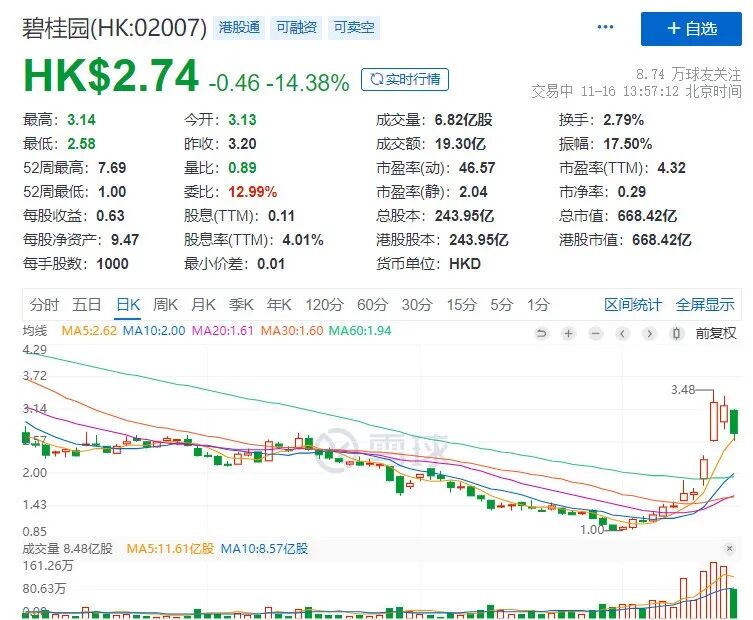Screen dimensions: 753x620
Task: Pan chart left with left-arrow icon
Action: tap(622, 333)
